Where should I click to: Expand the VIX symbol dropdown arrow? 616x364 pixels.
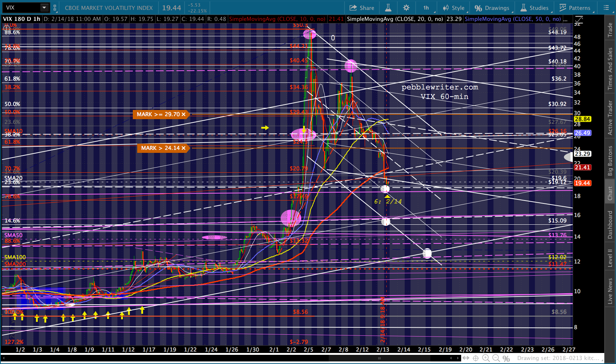coord(44,8)
